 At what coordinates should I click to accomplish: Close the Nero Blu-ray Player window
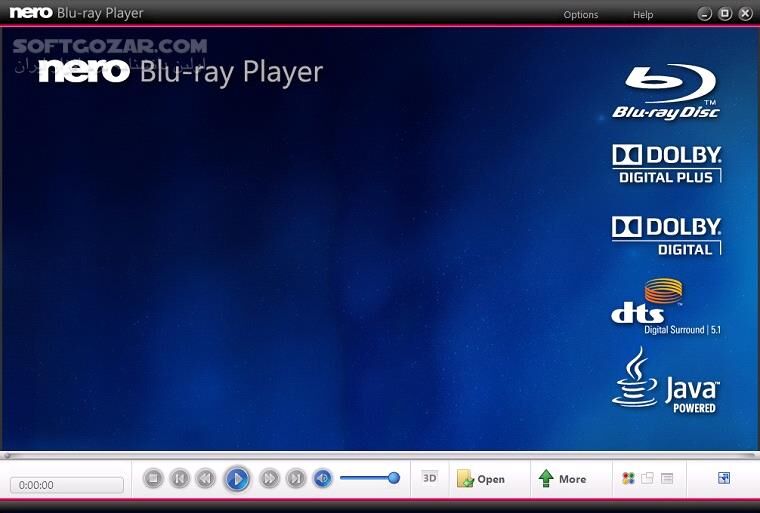(745, 14)
